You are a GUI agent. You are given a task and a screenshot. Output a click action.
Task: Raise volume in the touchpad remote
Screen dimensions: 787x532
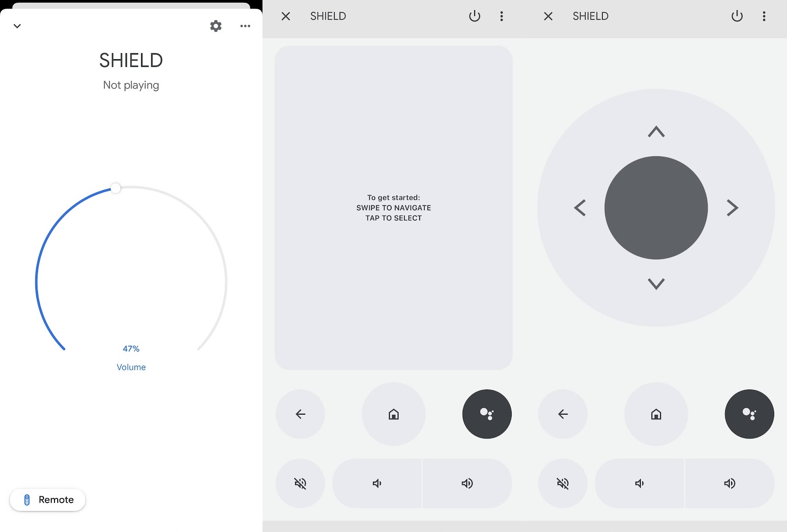coord(467,483)
